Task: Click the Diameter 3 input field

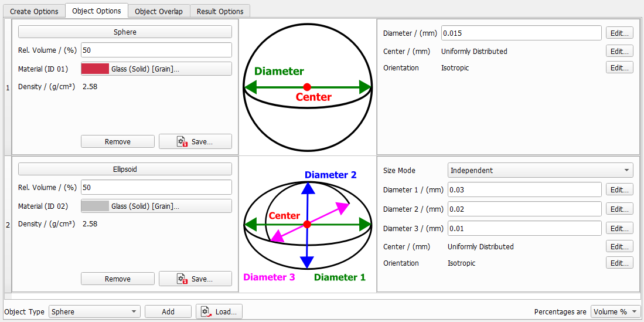Action: coord(525,228)
